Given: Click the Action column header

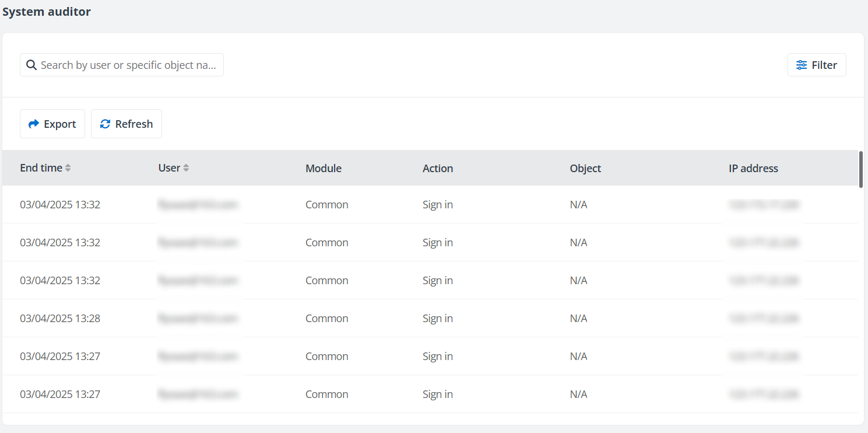Looking at the screenshot, I should [x=438, y=168].
